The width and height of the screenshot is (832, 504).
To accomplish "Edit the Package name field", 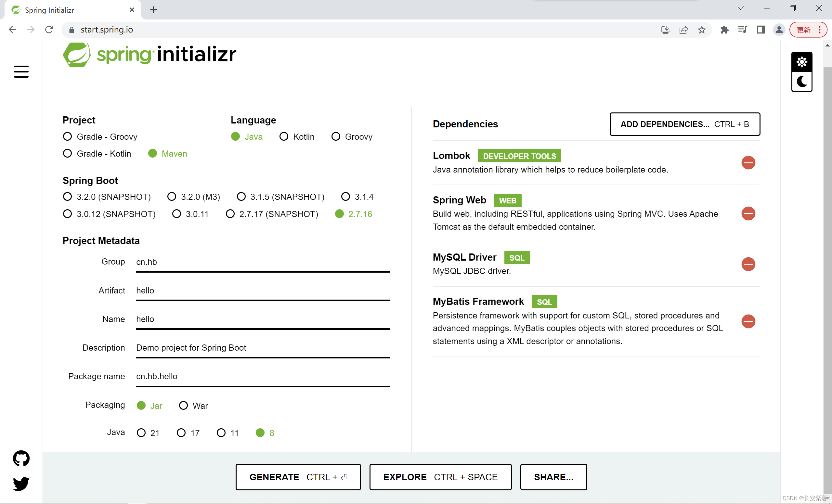I will [263, 376].
